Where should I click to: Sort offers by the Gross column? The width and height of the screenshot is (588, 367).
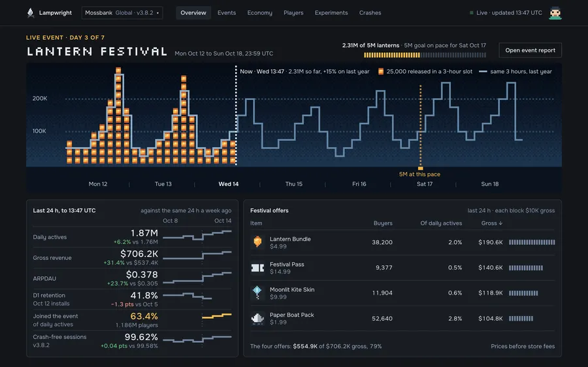[491, 223]
